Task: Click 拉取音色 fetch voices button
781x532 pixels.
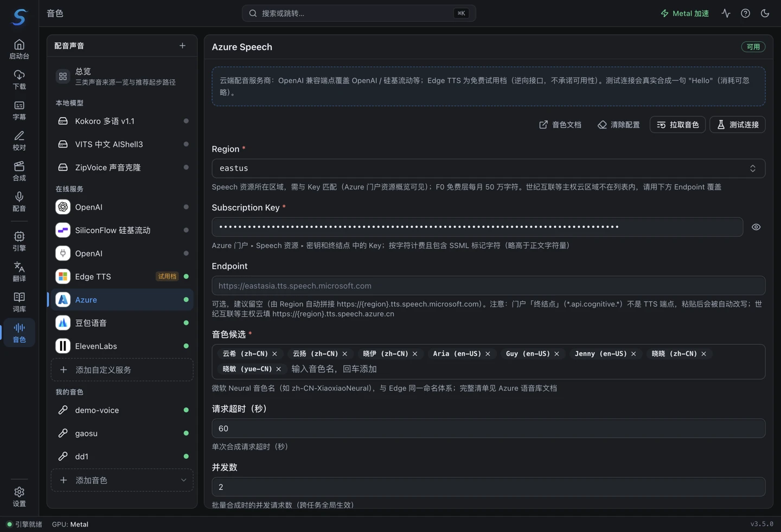Action: 678,125
